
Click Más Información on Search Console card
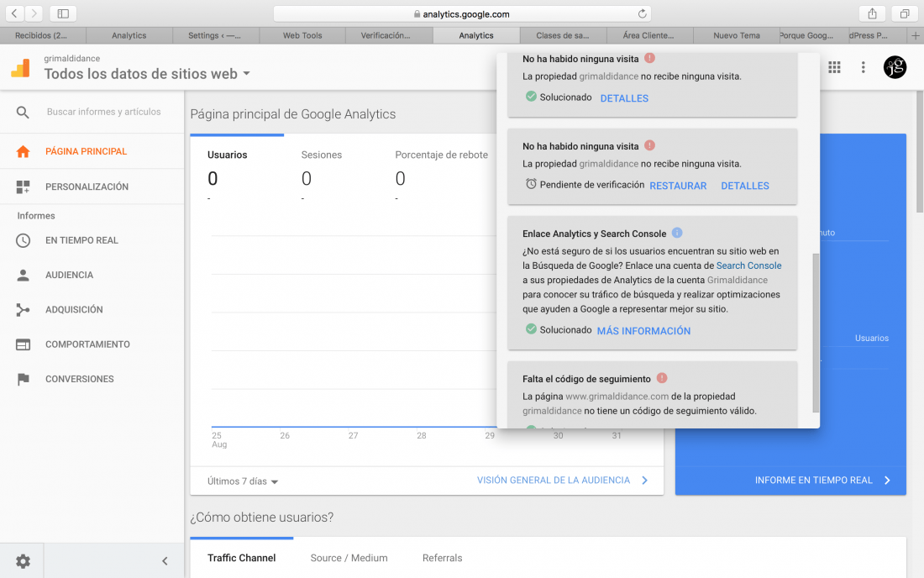pyautogui.click(x=643, y=331)
